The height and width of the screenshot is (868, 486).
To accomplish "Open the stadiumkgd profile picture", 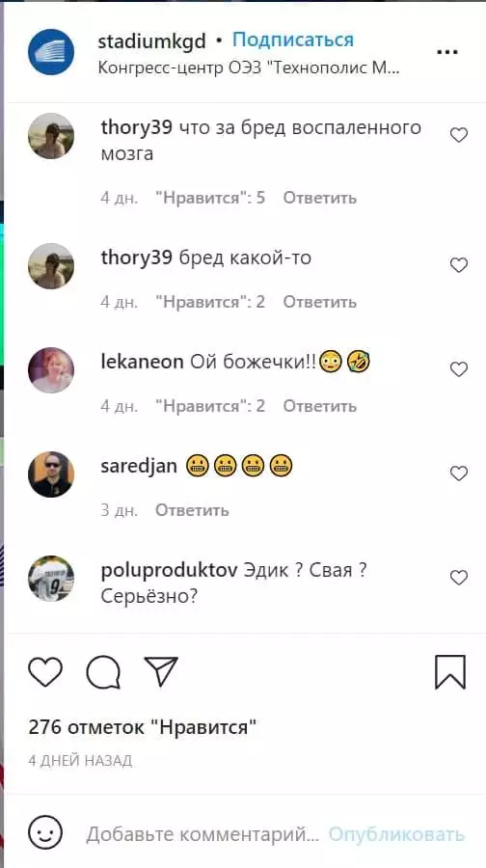I will coord(51,52).
